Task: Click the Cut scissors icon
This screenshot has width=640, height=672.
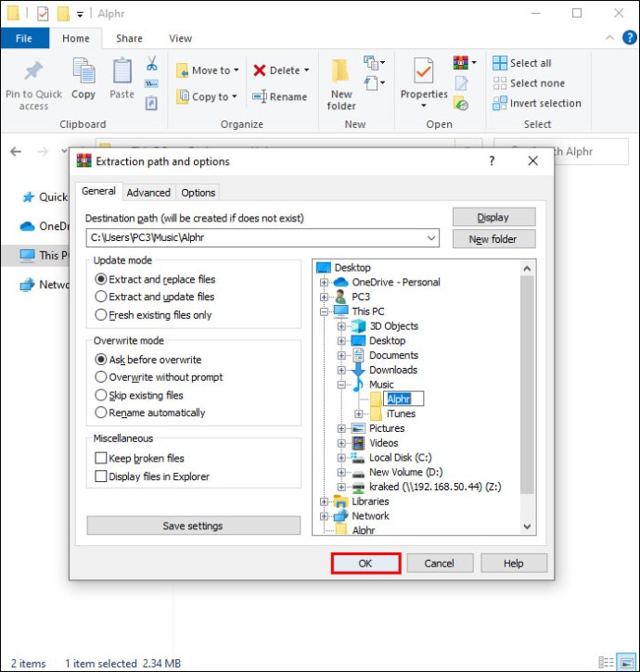Action: (152, 63)
